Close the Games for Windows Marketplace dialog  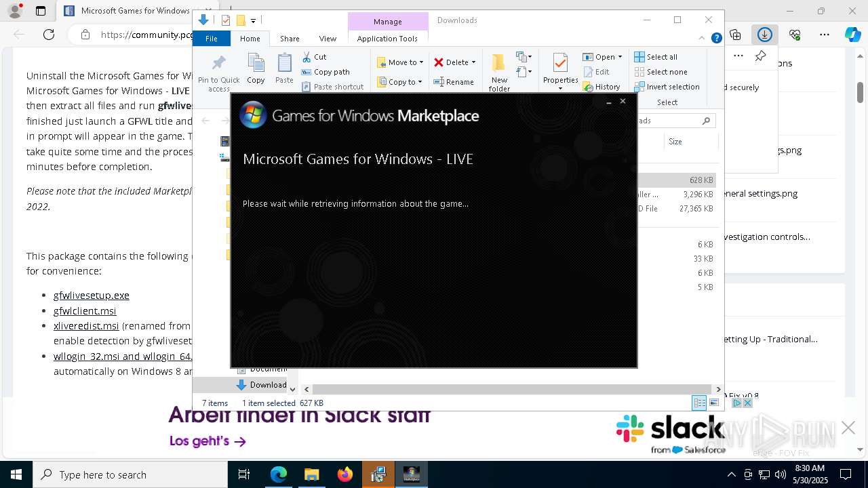623,101
